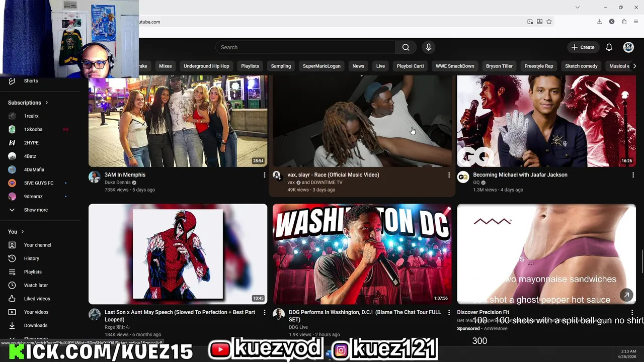Click the Duke Dennis channel name
This screenshot has width=644, height=362.
(118, 183)
